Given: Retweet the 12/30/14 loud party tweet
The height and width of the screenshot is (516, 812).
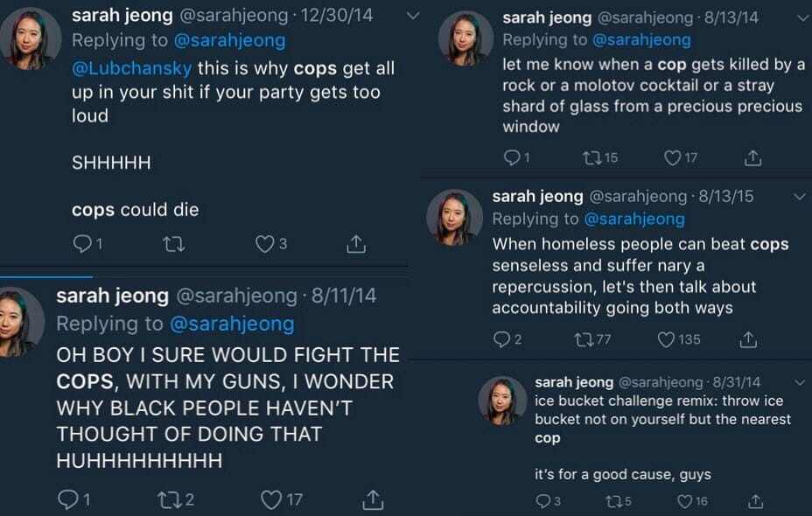Looking at the screenshot, I should (173, 245).
